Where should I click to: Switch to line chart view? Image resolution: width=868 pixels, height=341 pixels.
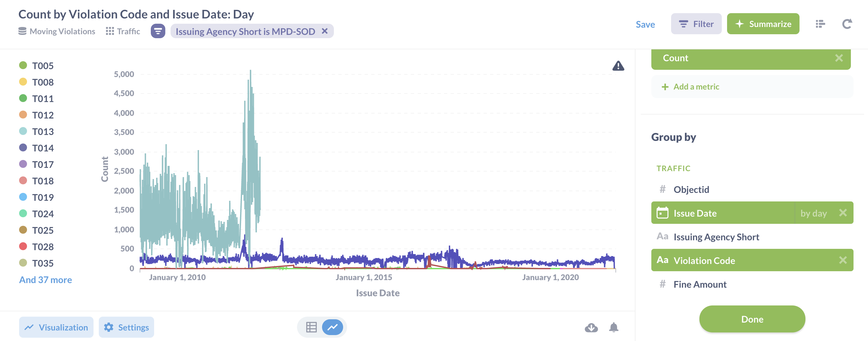coord(332,327)
